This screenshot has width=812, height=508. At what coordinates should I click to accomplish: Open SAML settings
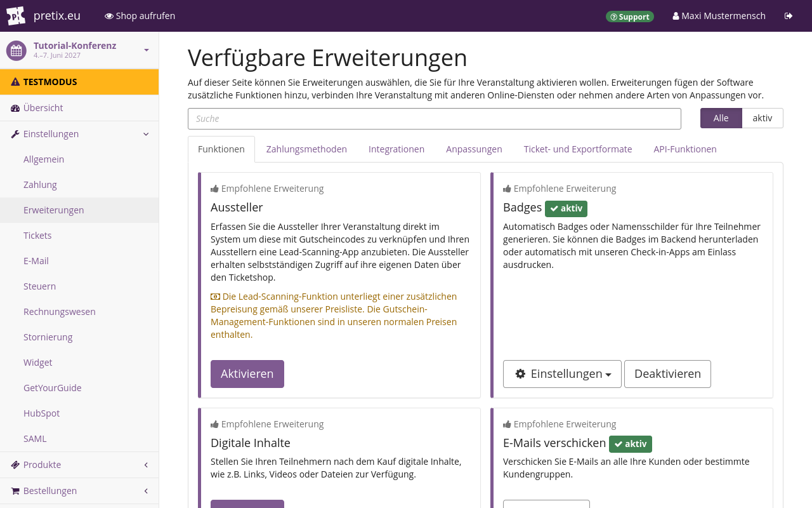[x=79, y=439]
